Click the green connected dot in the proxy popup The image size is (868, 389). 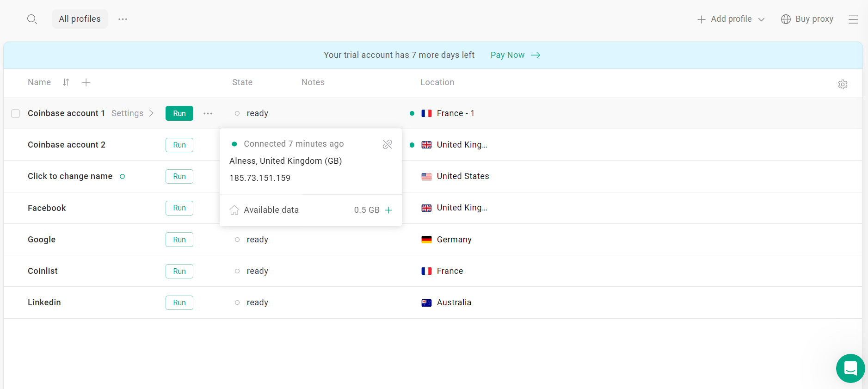coord(234,144)
